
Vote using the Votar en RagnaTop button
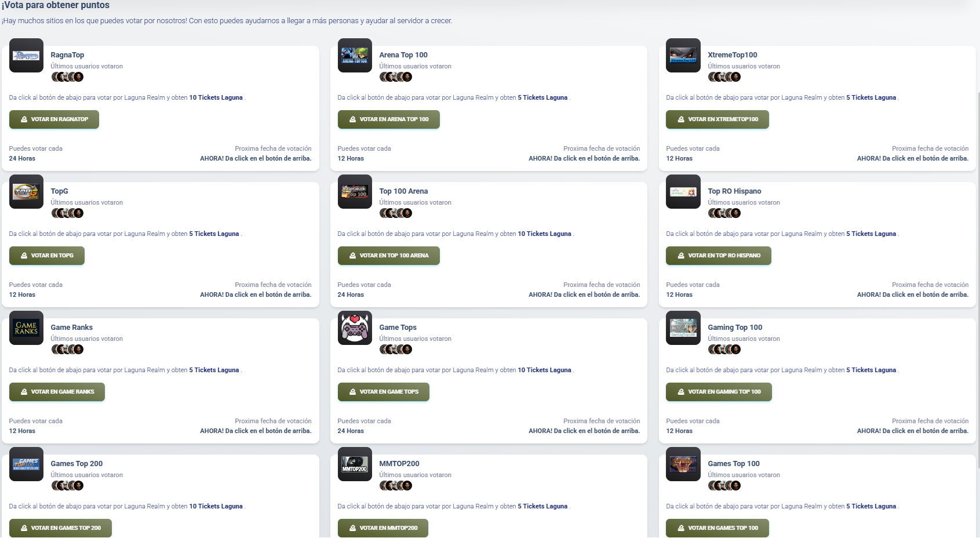tap(54, 119)
